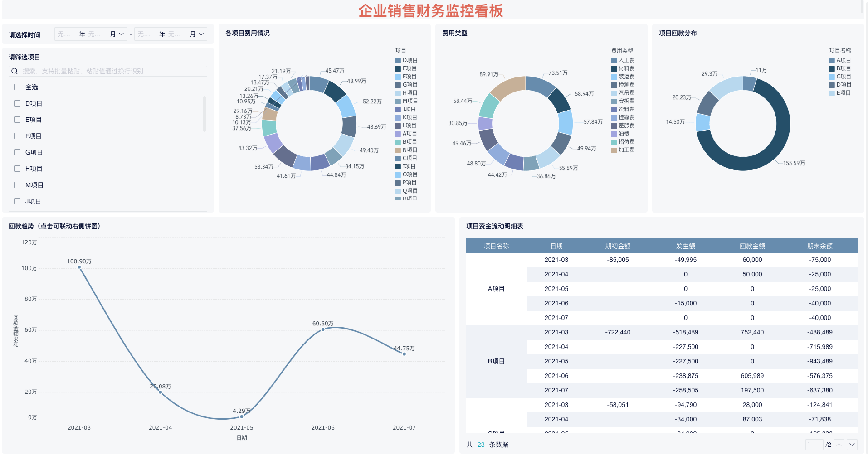This screenshot has width=868, height=460.
Task: Click the B项目 color swatch in 项目回款分布 legend
Action: coord(833,68)
